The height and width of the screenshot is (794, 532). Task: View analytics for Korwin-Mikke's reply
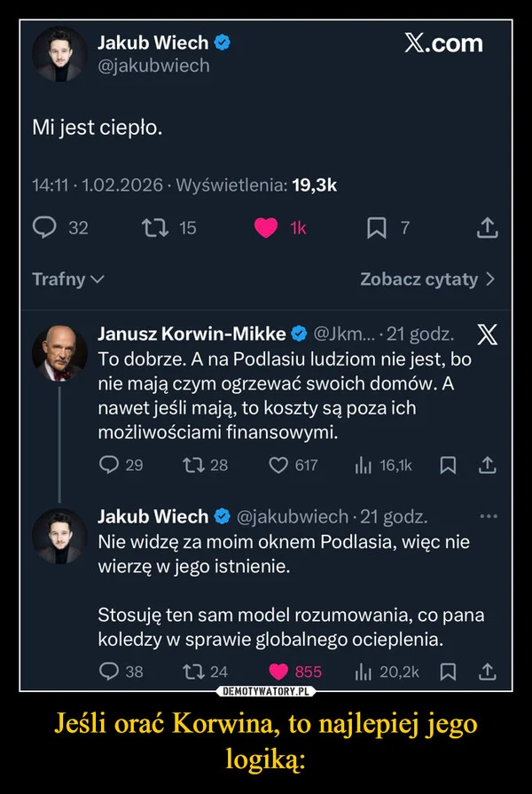pos(369,462)
